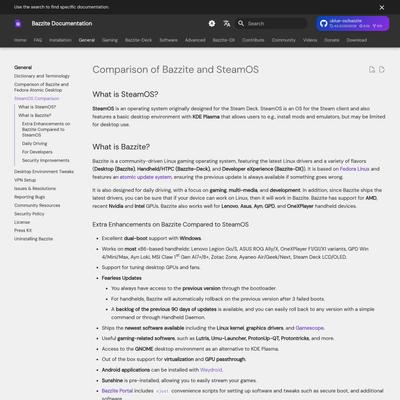Open Security Policy in sidebar
Image resolution: width=400 pixels, height=400 pixels.
point(29,214)
